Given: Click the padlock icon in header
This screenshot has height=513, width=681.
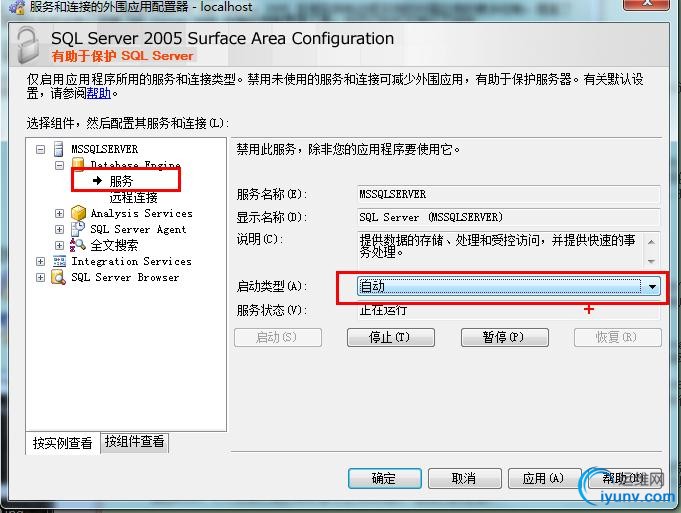Looking at the screenshot, I should tap(28, 45).
